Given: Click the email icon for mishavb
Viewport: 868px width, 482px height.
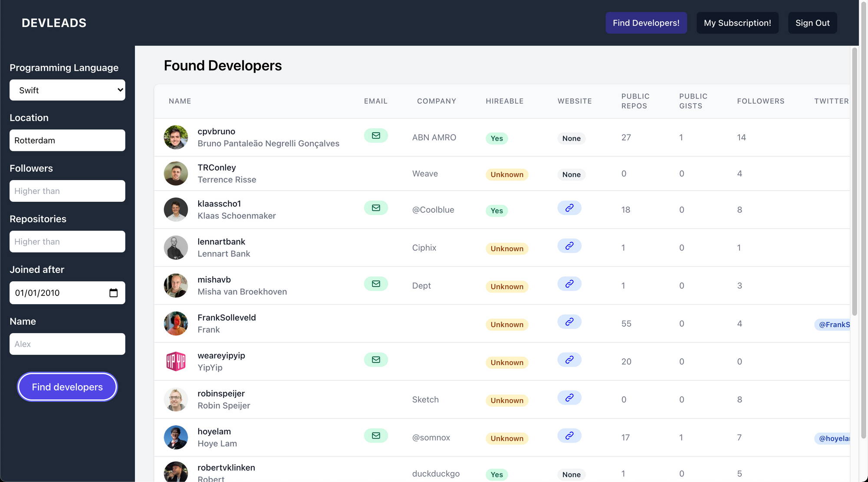Looking at the screenshot, I should 375,284.
